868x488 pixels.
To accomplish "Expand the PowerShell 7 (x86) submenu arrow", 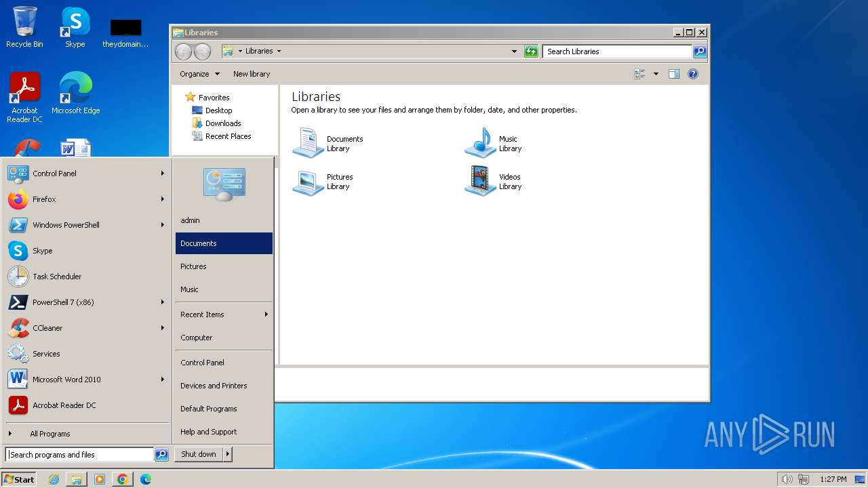I will [x=163, y=302].
